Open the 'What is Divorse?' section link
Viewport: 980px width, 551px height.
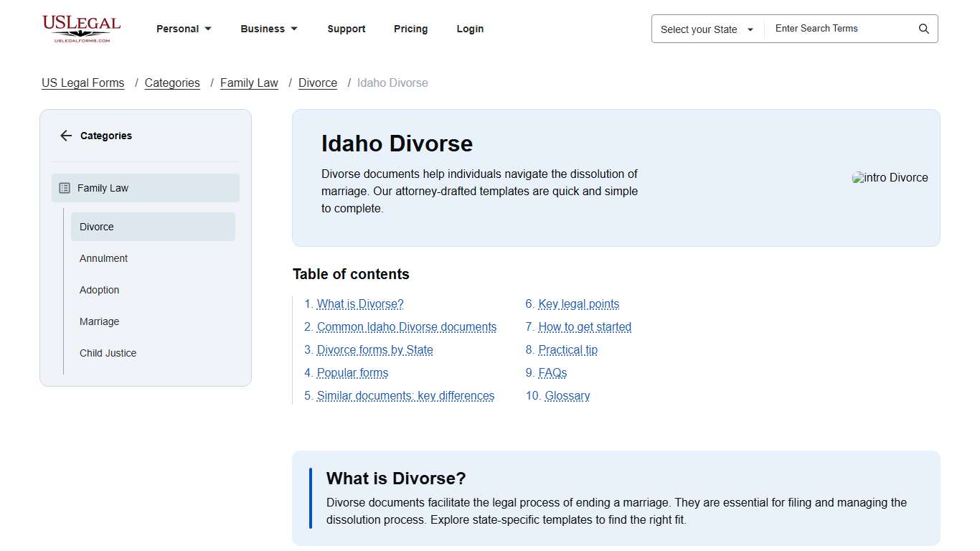tap(360, 303)
